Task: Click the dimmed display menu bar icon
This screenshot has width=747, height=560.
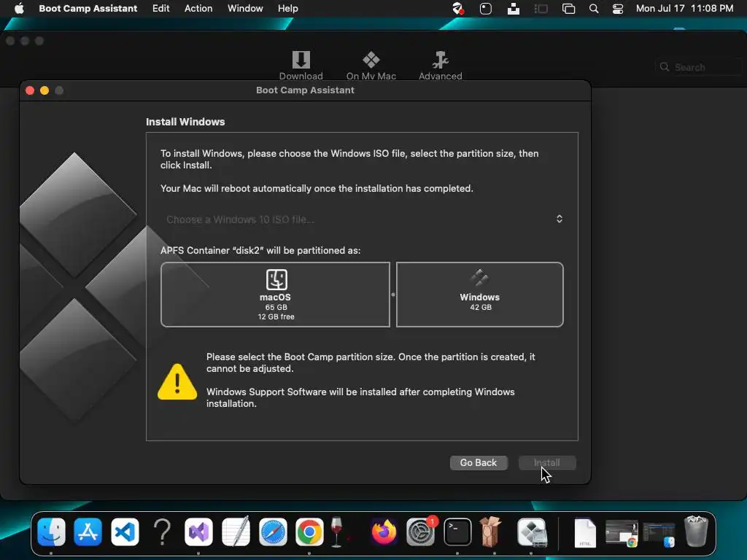Action: point(541,9)
